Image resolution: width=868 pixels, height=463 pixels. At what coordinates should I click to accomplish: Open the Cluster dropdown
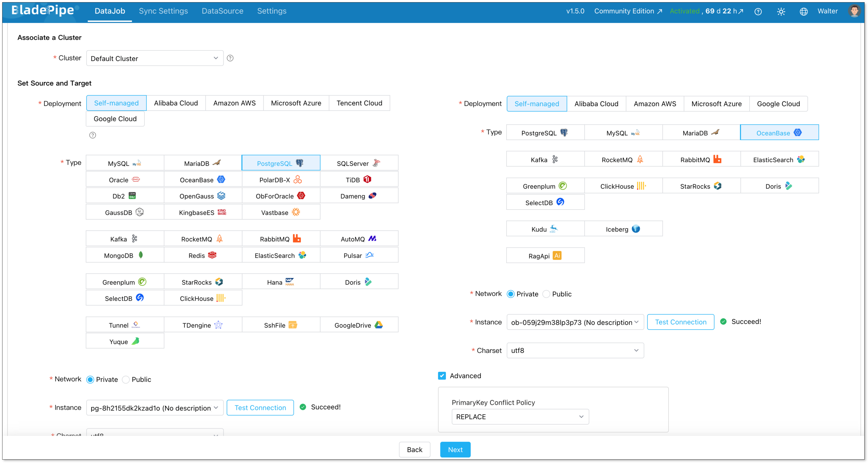tap(155, 58)
